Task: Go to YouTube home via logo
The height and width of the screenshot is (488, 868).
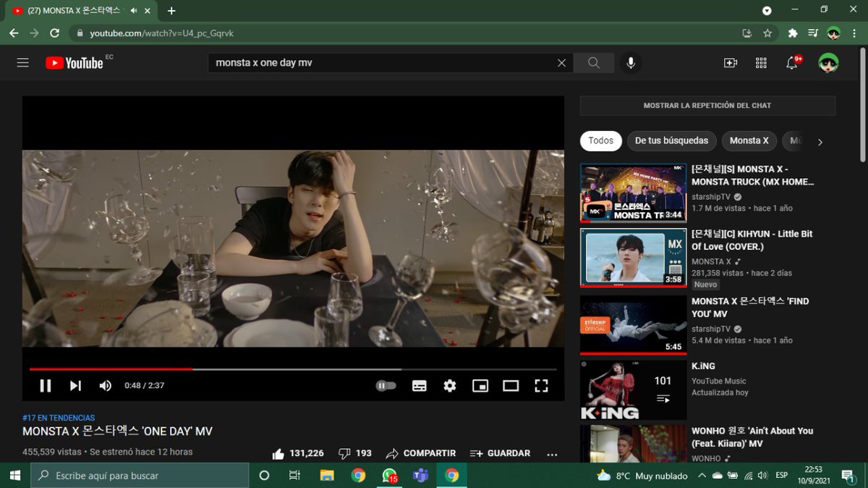Action: point(75,63)
